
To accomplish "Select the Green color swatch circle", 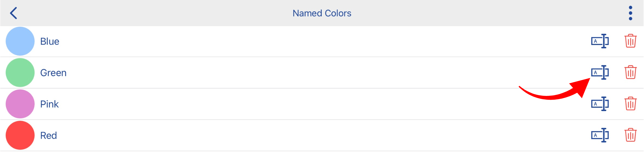I will coord(20,73).
